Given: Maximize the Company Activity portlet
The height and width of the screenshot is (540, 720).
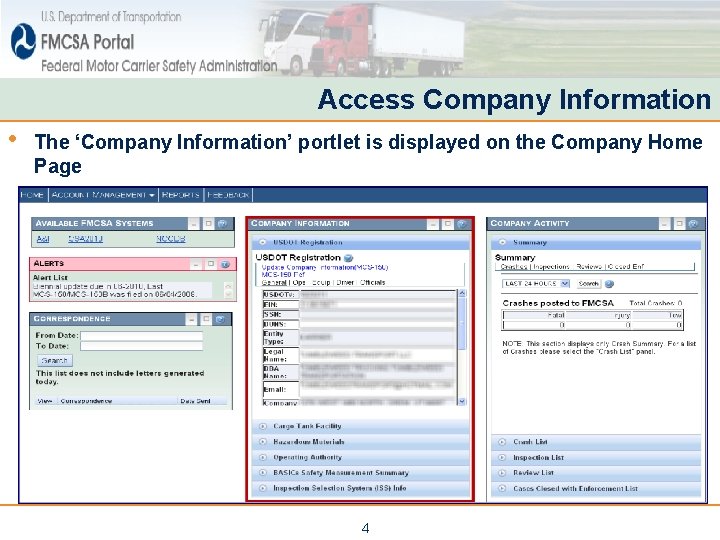Looking at the screenshot, I should [x=679, y=224].
